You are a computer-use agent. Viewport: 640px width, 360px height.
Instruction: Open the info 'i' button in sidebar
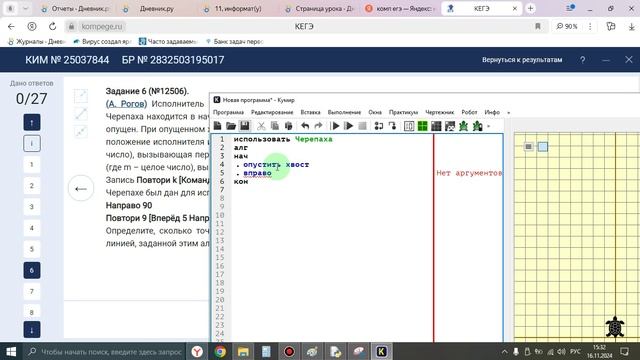pyautogui.click(x=32, y=143)
